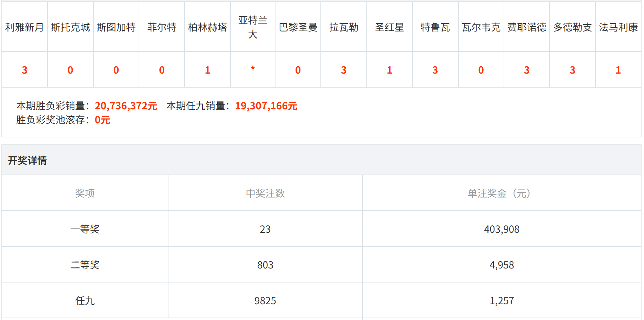Select team name 费耶诺德

point(527,27)
